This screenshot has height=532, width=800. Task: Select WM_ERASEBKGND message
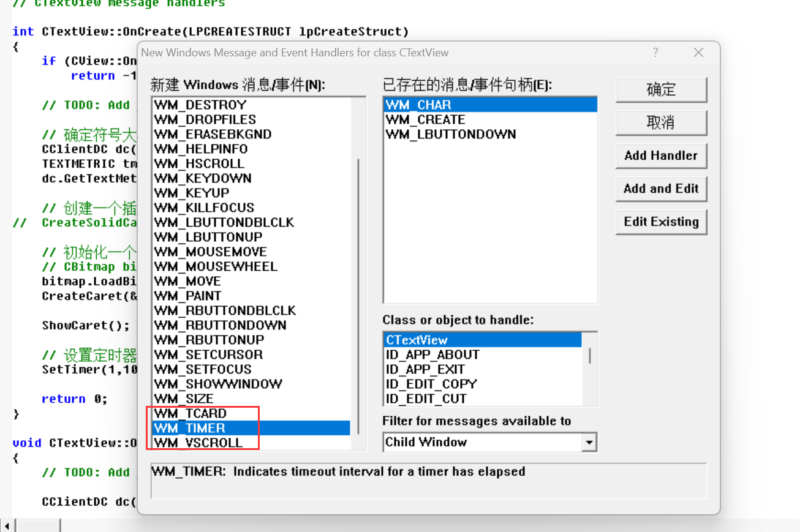[251, 134]
